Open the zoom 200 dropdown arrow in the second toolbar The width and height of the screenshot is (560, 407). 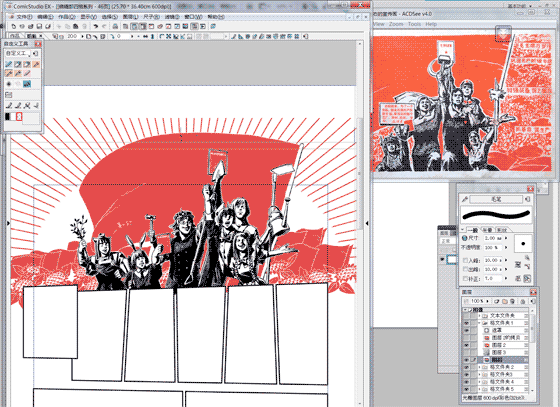pos(82,36)
